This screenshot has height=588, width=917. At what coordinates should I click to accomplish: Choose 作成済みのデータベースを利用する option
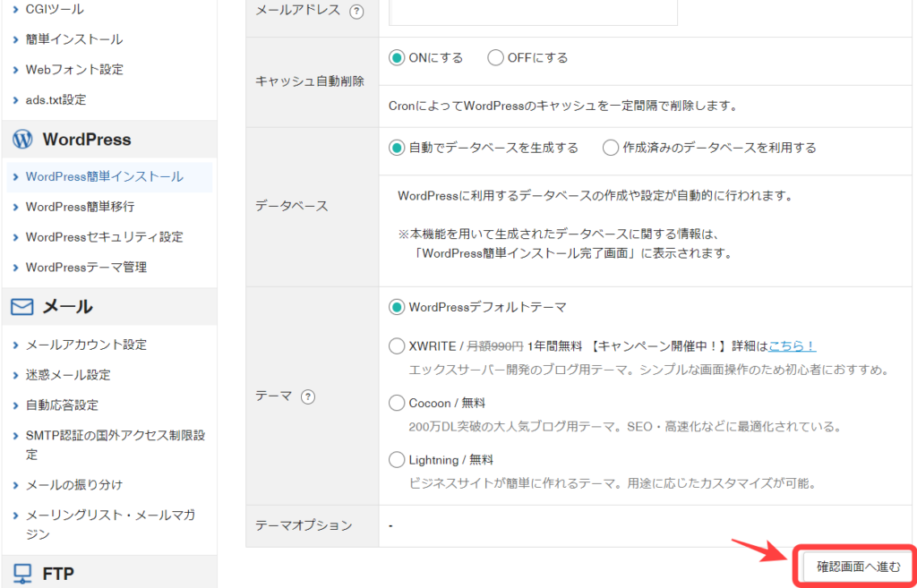[x=611, y=148]
